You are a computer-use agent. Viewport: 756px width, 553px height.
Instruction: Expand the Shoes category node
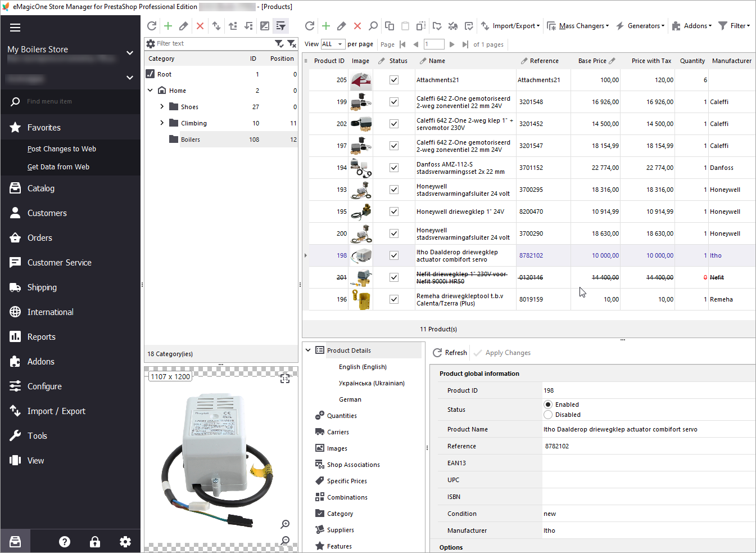coord(162,106)
